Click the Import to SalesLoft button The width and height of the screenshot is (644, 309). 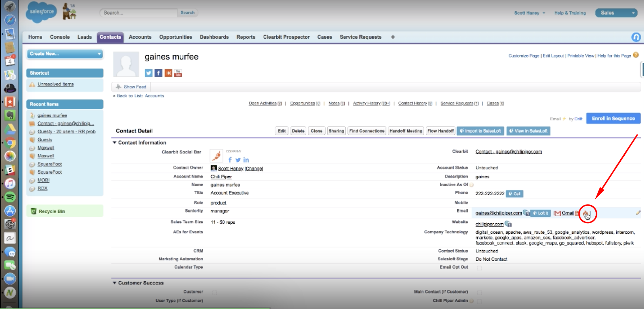(481, 131)
